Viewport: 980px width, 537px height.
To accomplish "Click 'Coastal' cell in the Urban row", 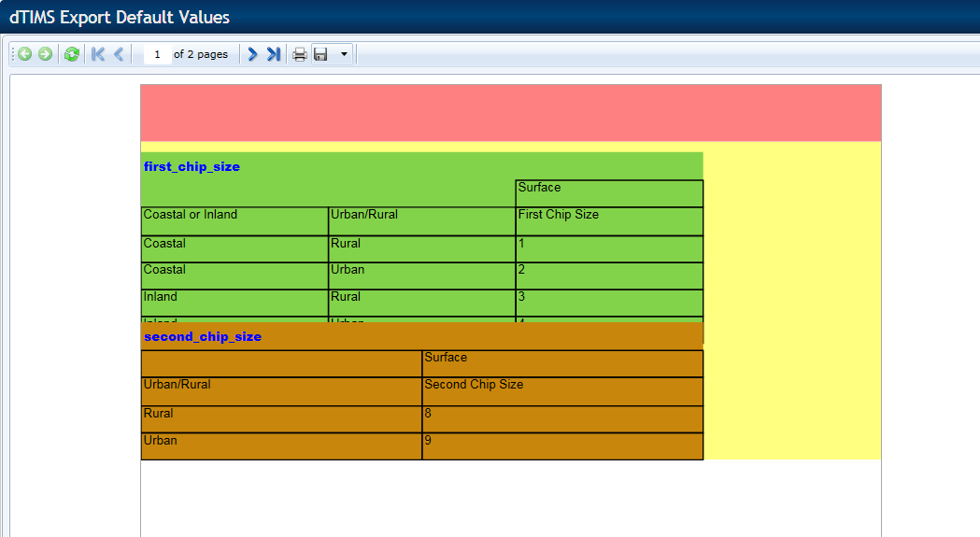I will tap(235, 276).
